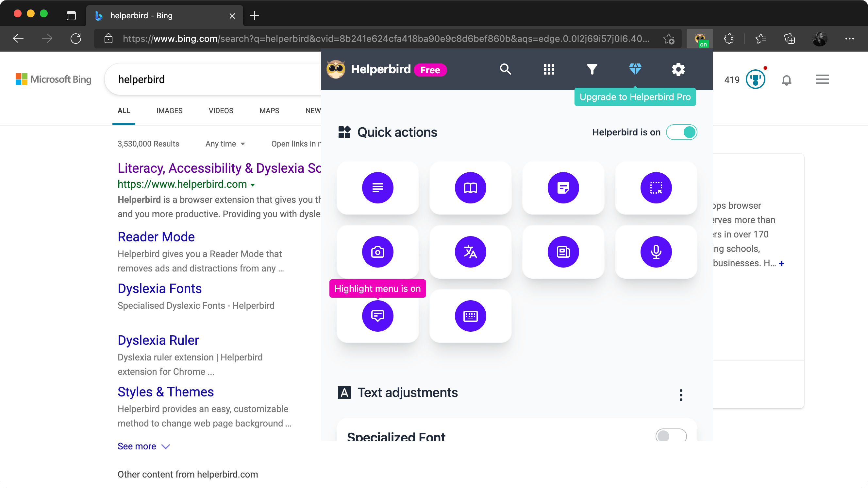Click the keyboard quick action
The height and width of the screenshot is (488, 868).
pyautogui.click(x=470, y=316)
